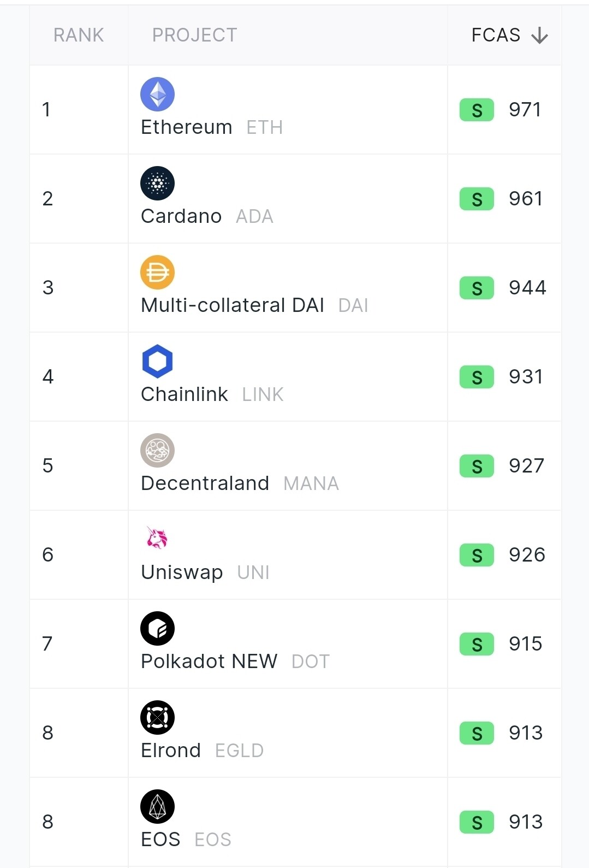
Task: Click the blue Chainlink hexagon icon
Action: click(157, 361)
